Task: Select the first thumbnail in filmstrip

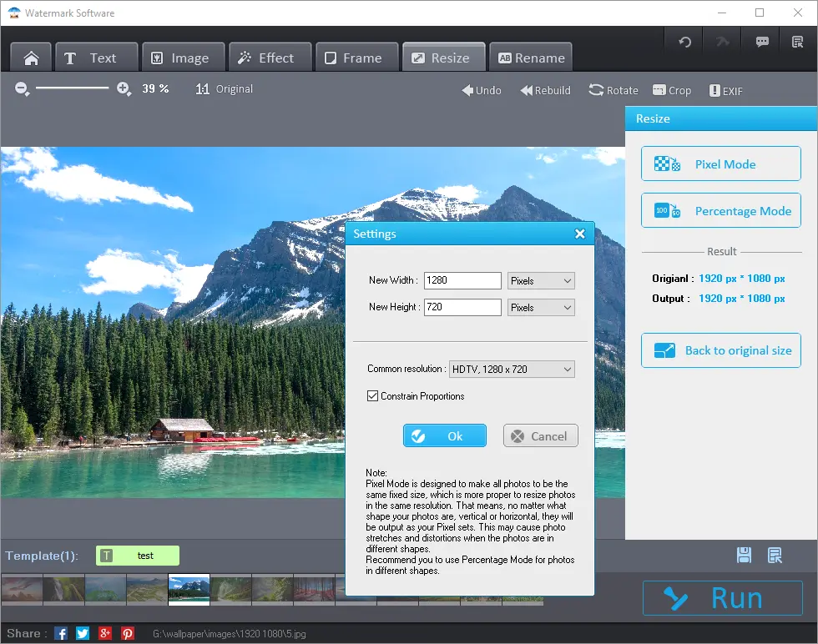Action: click(x=22, y=589)
